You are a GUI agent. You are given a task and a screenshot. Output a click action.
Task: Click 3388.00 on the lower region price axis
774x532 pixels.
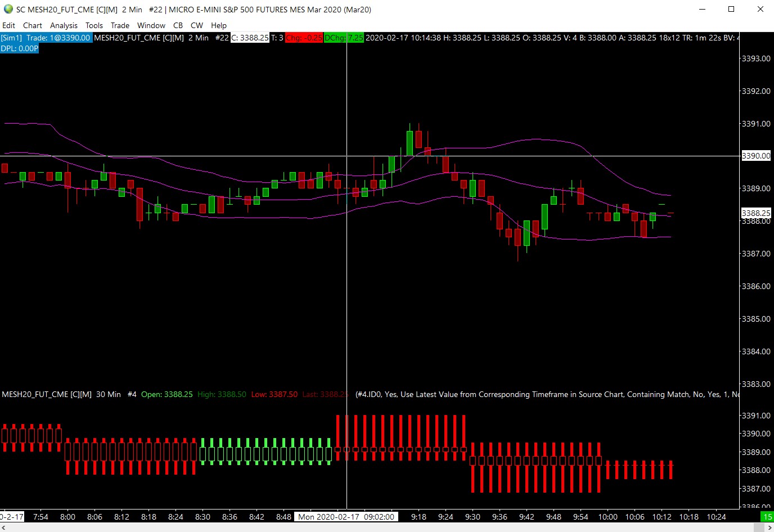[x=756, y=470]
